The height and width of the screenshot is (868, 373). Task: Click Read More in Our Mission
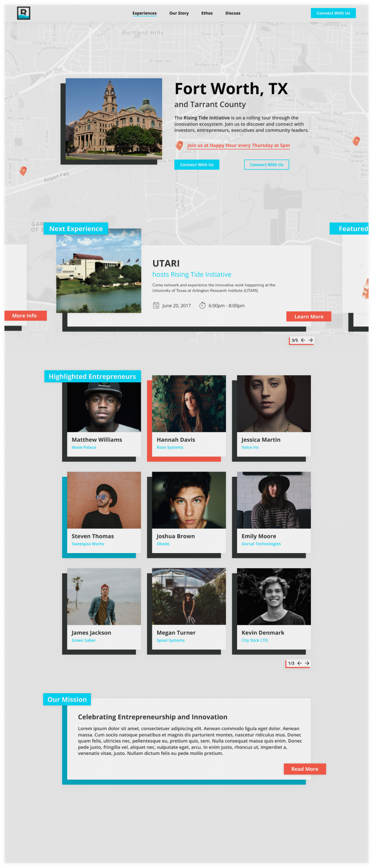305,769
